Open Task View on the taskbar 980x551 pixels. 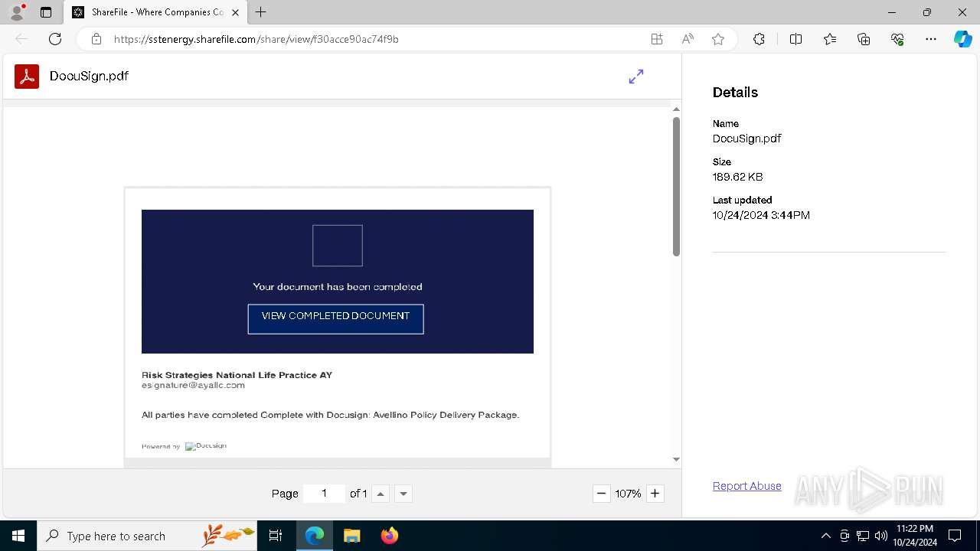(x=276, y=536)
